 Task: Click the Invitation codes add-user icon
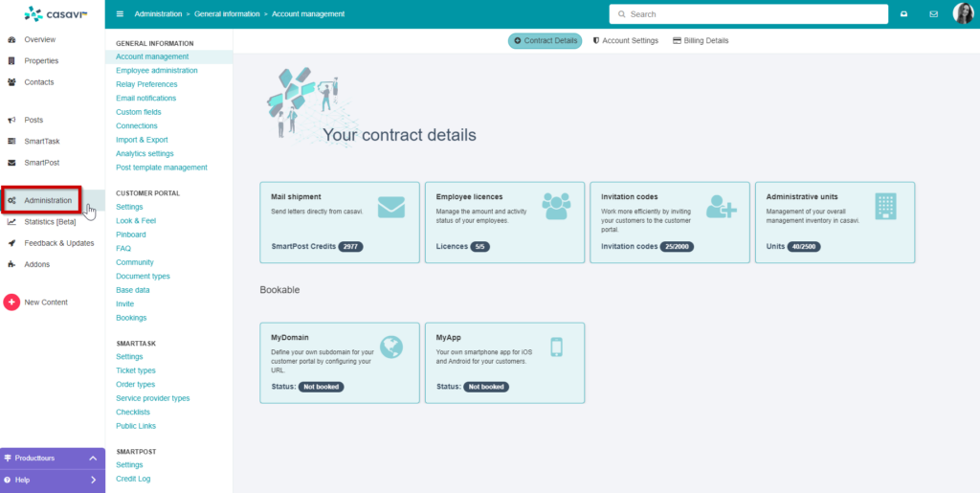click(x=721, y=206)
